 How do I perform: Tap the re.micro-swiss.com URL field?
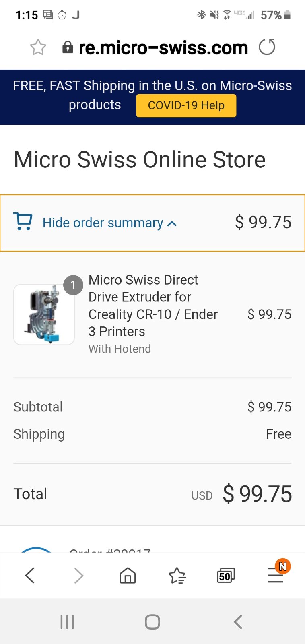click(x=163, y=48)
